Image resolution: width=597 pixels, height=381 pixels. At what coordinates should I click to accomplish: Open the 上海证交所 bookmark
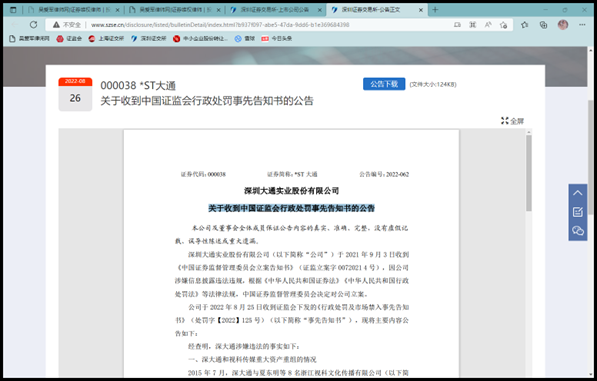tap(106, 38)
